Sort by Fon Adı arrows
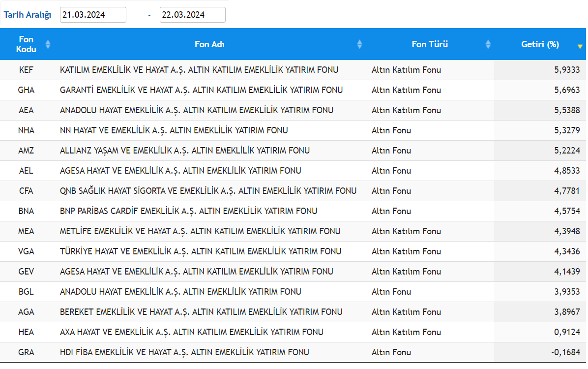 coord(359,44)
